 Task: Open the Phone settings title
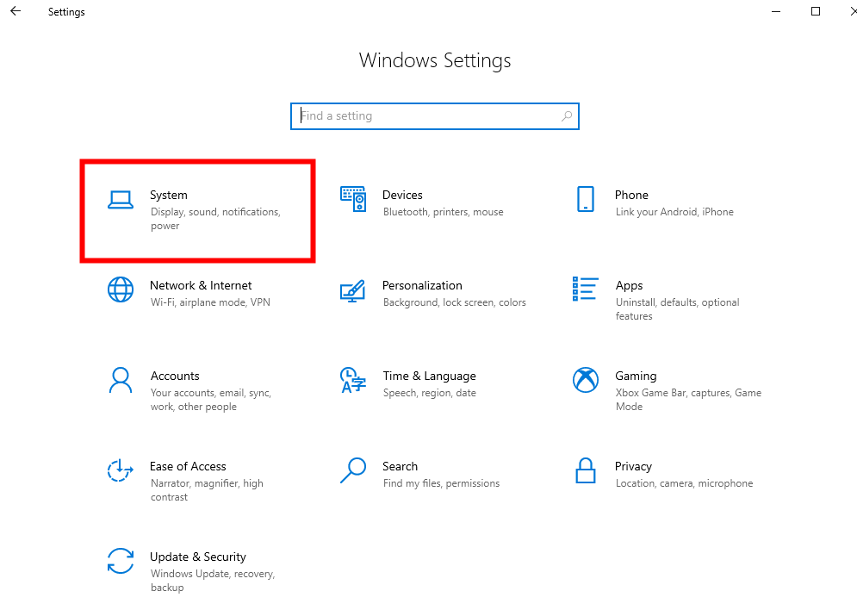tap(631, 195)
